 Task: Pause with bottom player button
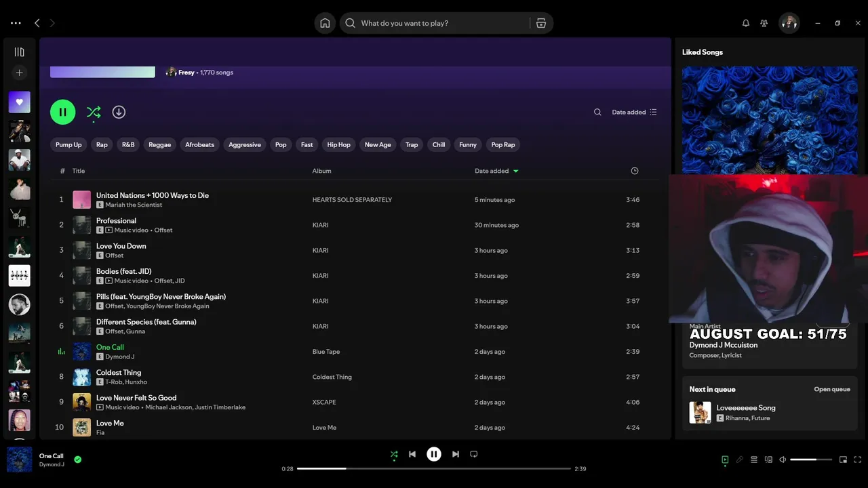click(x=434, y=454)
